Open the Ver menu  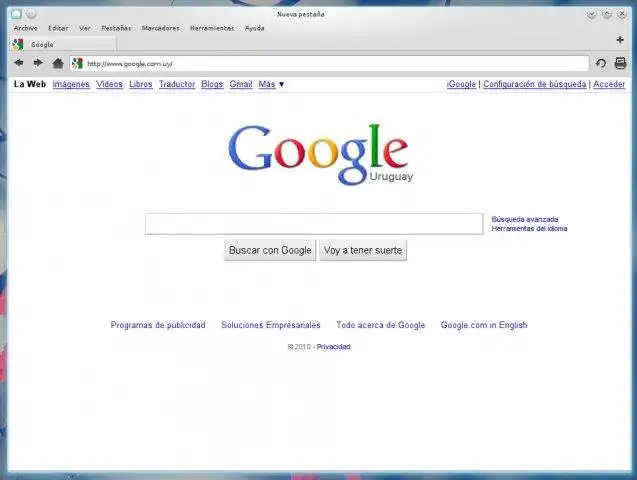(x=85, y=28)
